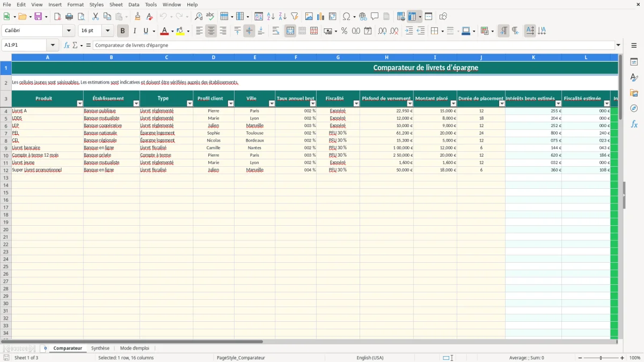Export directly as PDF
The image size is (644, 362).
point(57,17)
